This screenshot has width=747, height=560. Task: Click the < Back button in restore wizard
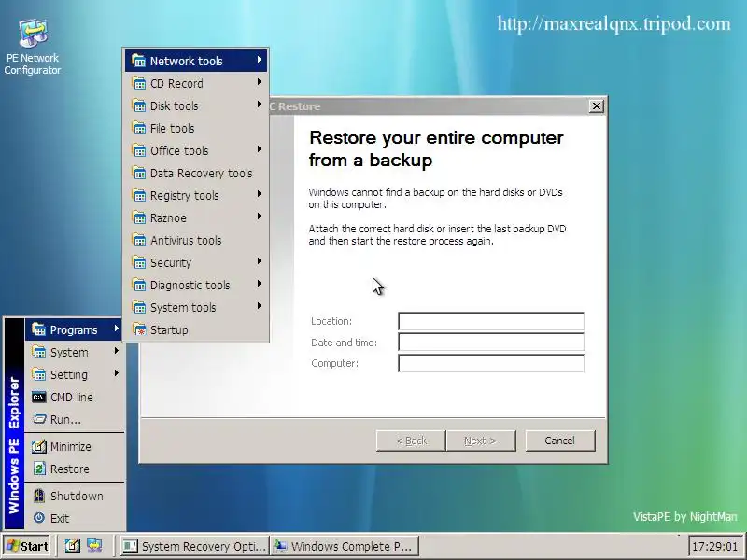tap(411, 441)
